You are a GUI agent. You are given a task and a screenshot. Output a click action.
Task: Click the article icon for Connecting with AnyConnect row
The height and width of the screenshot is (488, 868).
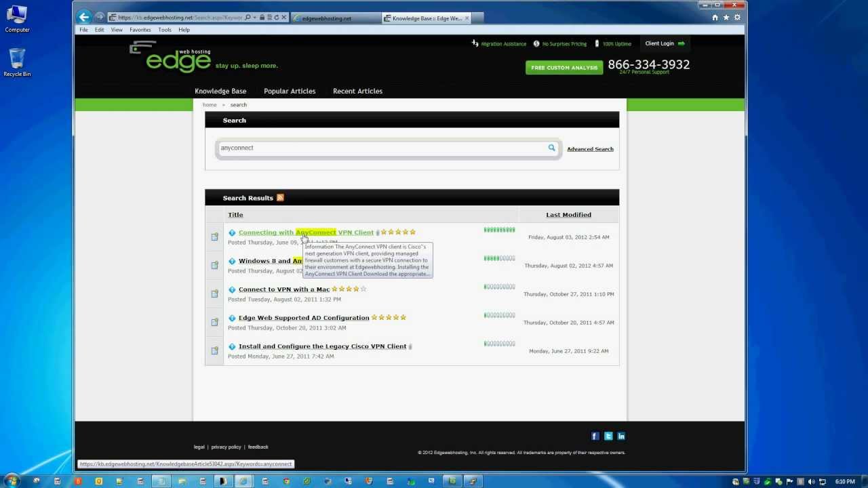click(x=214, y=237)
